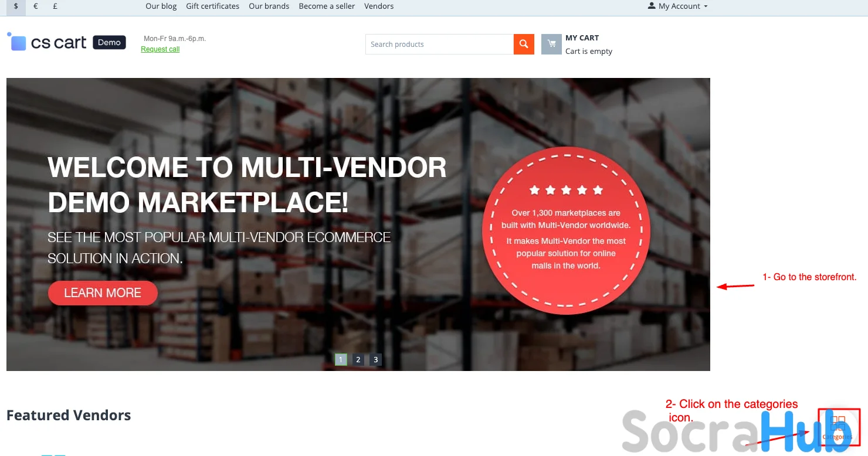Open the Our brands page
The width and height of the screenshot is (868, 456).
tap(269, 6)
